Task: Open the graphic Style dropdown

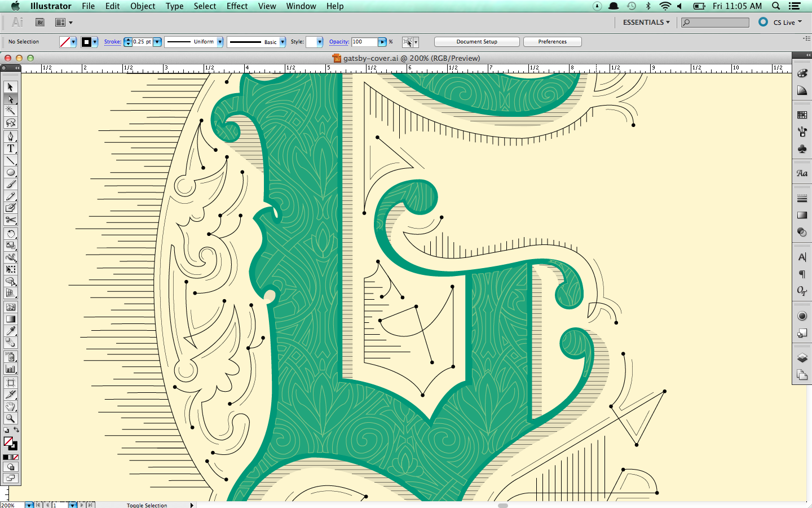Action: click(320, 42)
